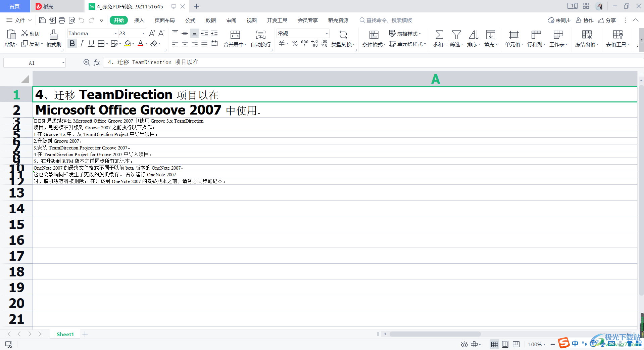644x350 pixels.
Task: Open Cell Style (单元格样式) dropdown
Action: 407,44
